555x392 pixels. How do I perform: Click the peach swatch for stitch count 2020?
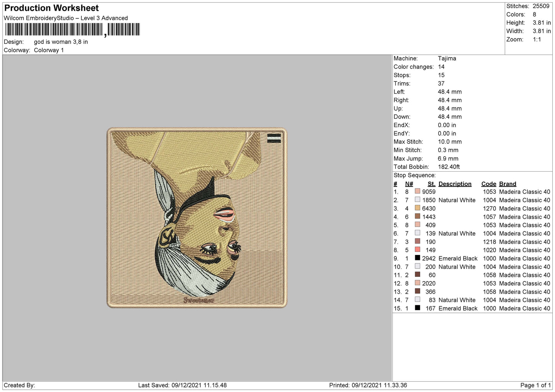[417, 283]
